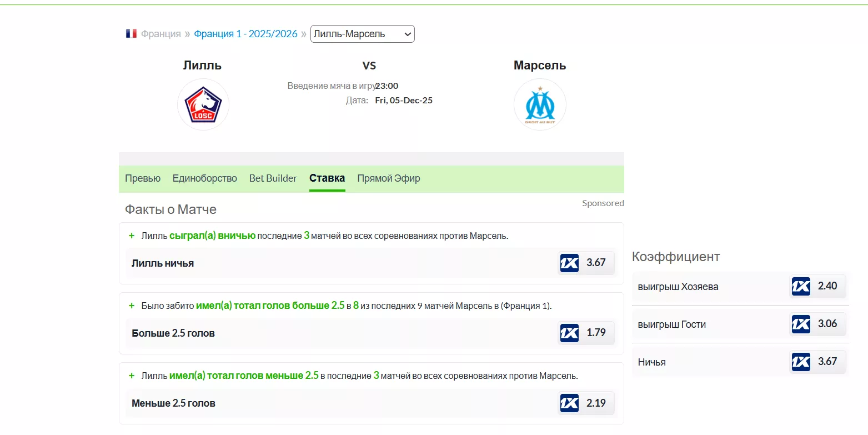Switch to the Bet Builder tab
Screen dimensions: 868x435
273,178
